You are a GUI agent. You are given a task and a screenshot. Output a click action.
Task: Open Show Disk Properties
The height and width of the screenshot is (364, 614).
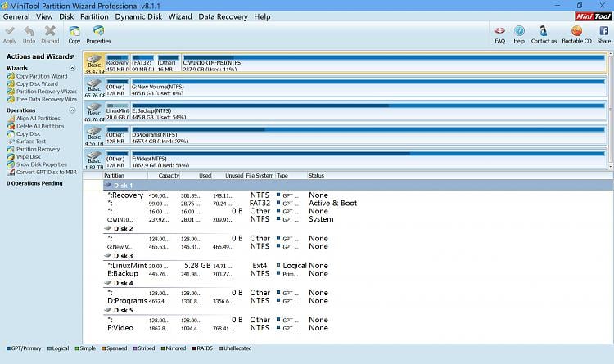37,164
